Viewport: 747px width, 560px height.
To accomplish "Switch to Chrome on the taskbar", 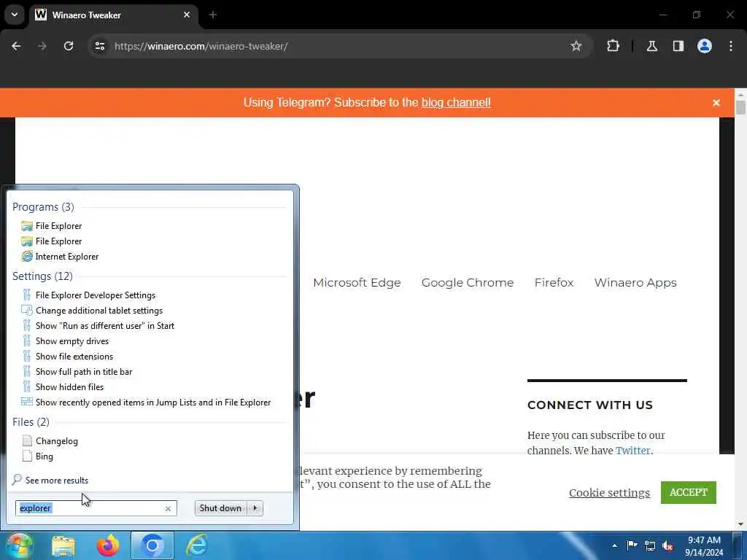I will pyautogui.click(x=152, y=546).
